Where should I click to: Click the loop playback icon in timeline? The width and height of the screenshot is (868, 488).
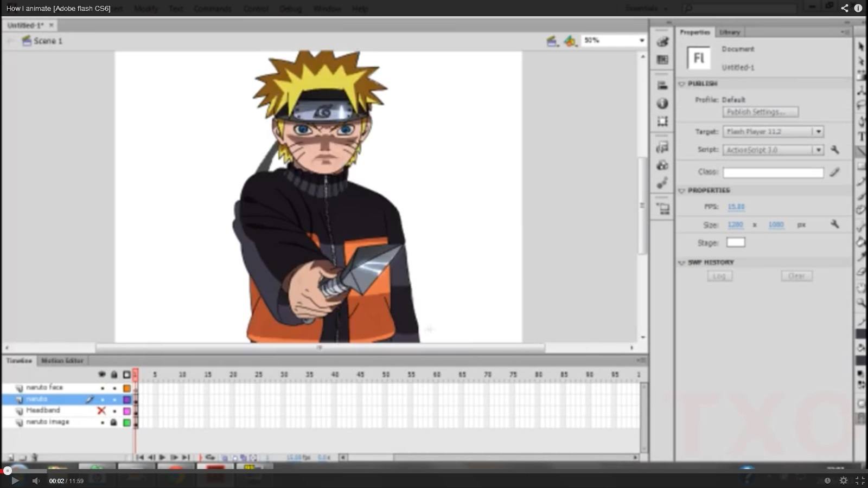pos(210,458)
